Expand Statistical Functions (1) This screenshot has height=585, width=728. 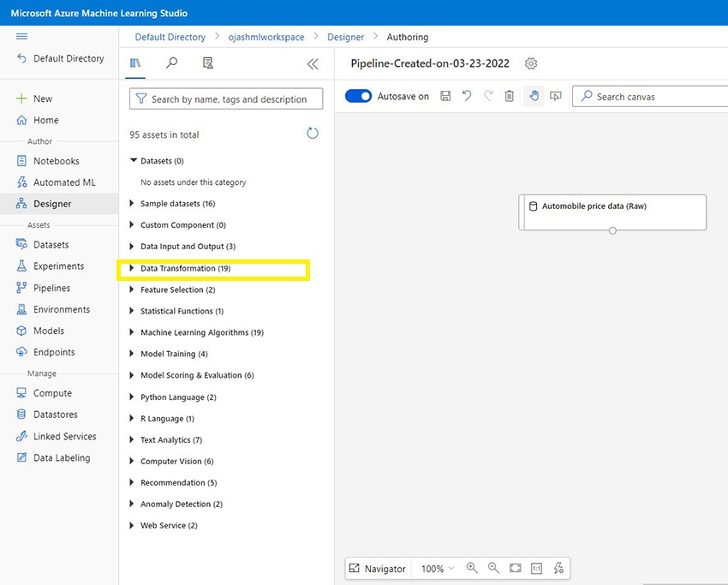[132, 311]
